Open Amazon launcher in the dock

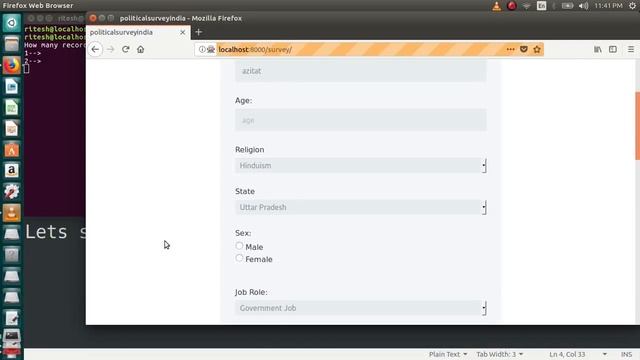tap(11, 170)
